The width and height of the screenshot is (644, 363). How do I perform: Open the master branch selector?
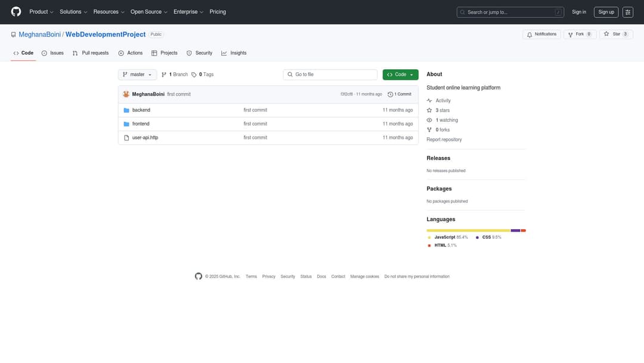pyautogui.click(x=137, y=75)
